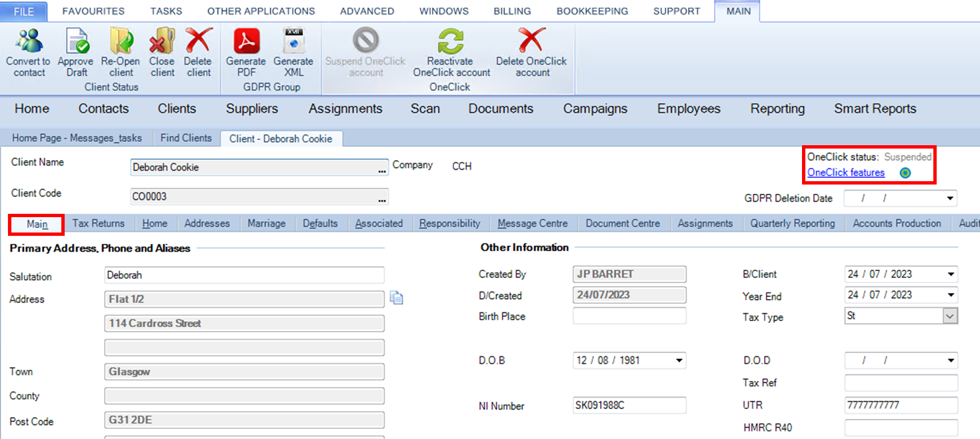Open the Quarterly Reporting client tab

(x=793, y=224)
